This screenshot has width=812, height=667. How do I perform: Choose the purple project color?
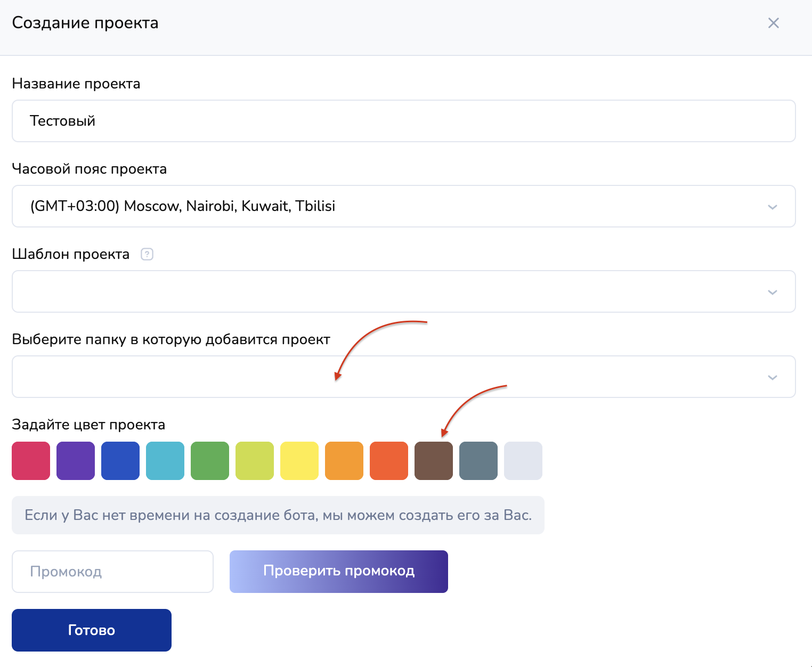tap(76, 461)
